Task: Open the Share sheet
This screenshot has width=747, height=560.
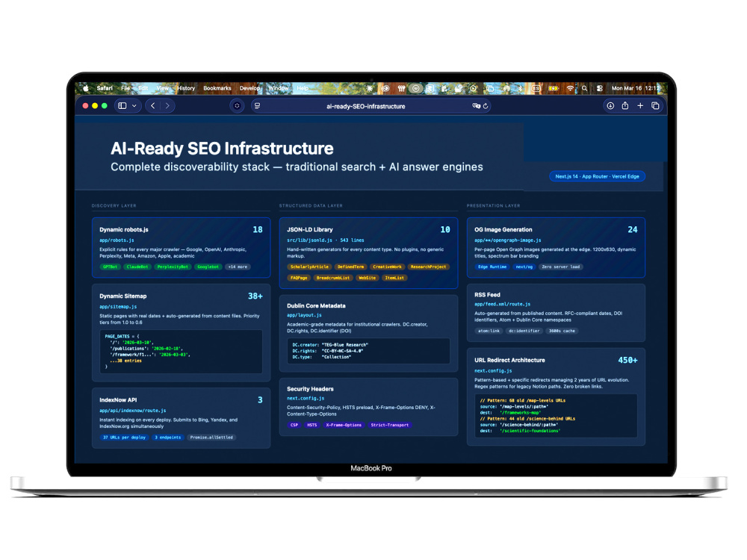Action: (x=625, y=106)
